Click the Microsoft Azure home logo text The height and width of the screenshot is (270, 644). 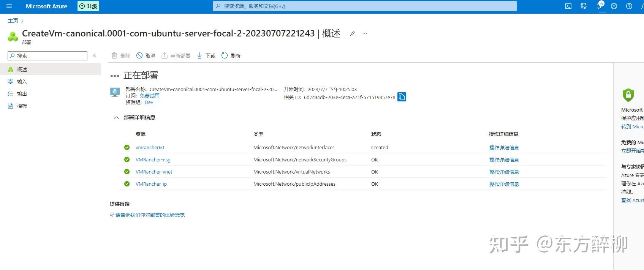[x=46, y=6]
